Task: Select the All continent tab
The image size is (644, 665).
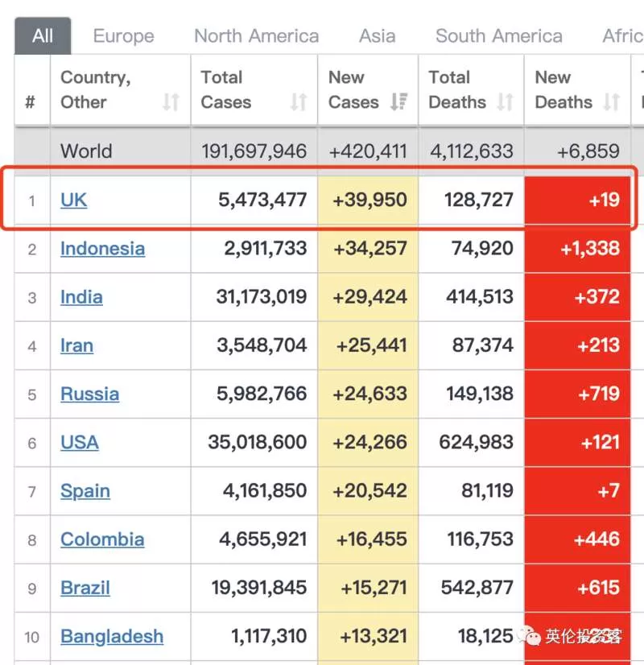Action: pos(43,36)
